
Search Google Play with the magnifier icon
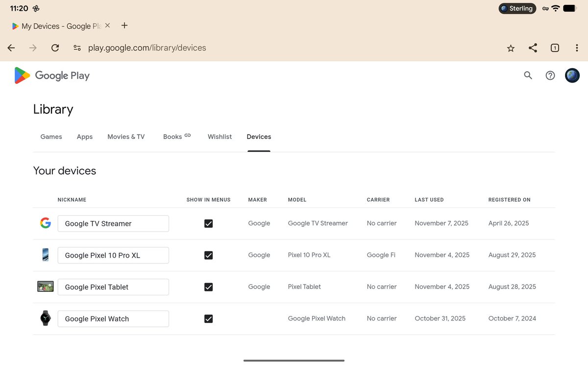[x=528, y=76]
